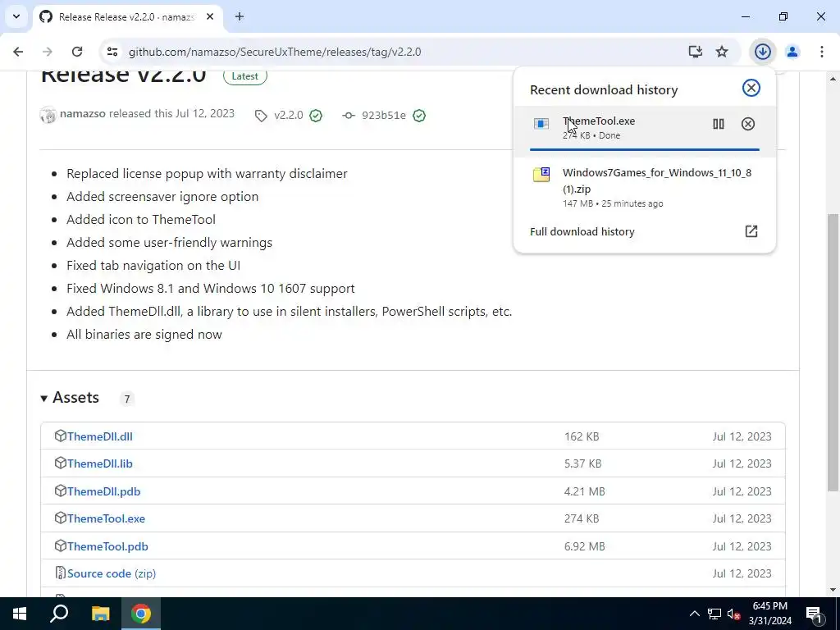Click scrollbar down arrow
The height and width of the screenshot is (630, 840).
833,590
